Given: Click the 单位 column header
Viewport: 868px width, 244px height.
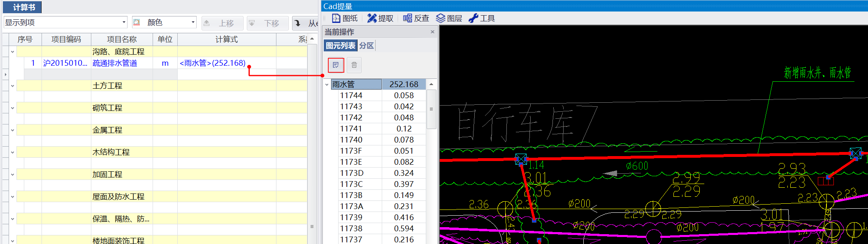Looking at the screenshot, I should point(165,39).
